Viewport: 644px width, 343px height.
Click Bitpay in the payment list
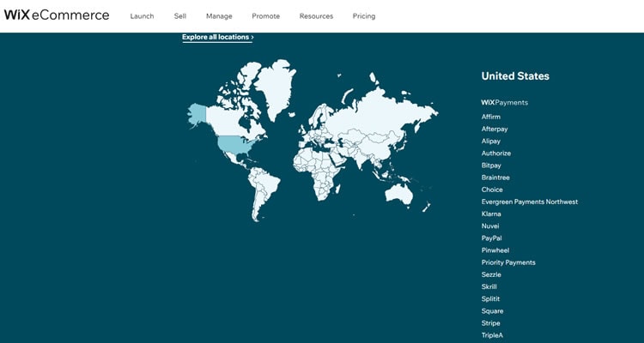pos(491,165)
